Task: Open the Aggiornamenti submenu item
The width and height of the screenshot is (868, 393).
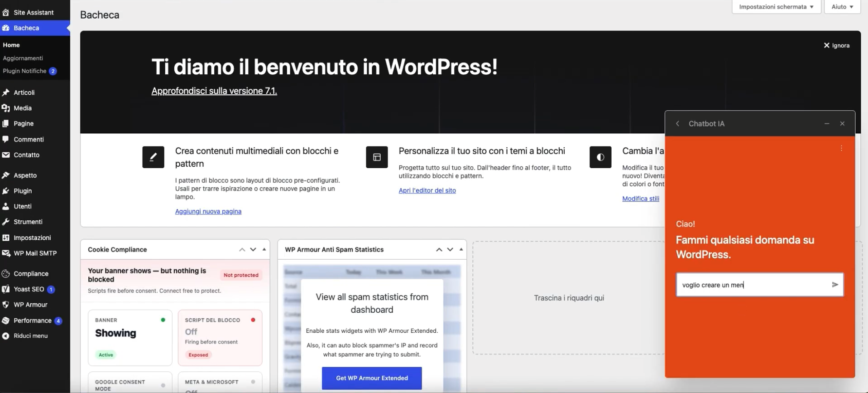Action: coord(23,58)
